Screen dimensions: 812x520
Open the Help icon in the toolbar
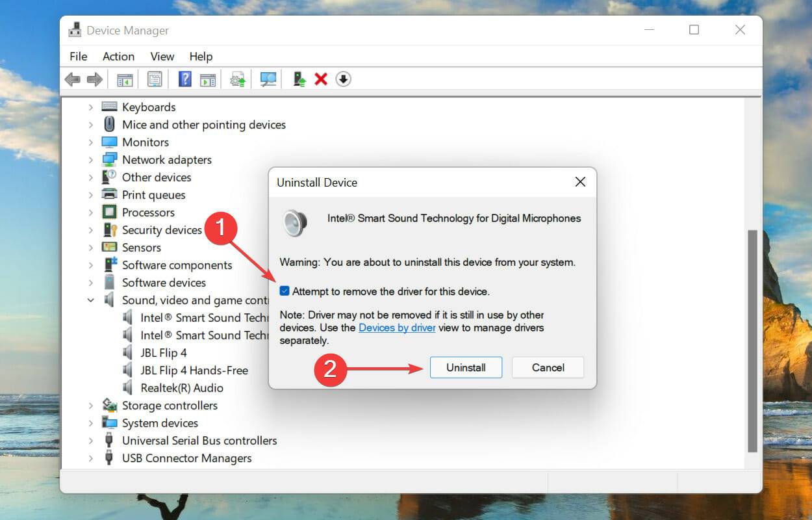click(x=184, y=79)
